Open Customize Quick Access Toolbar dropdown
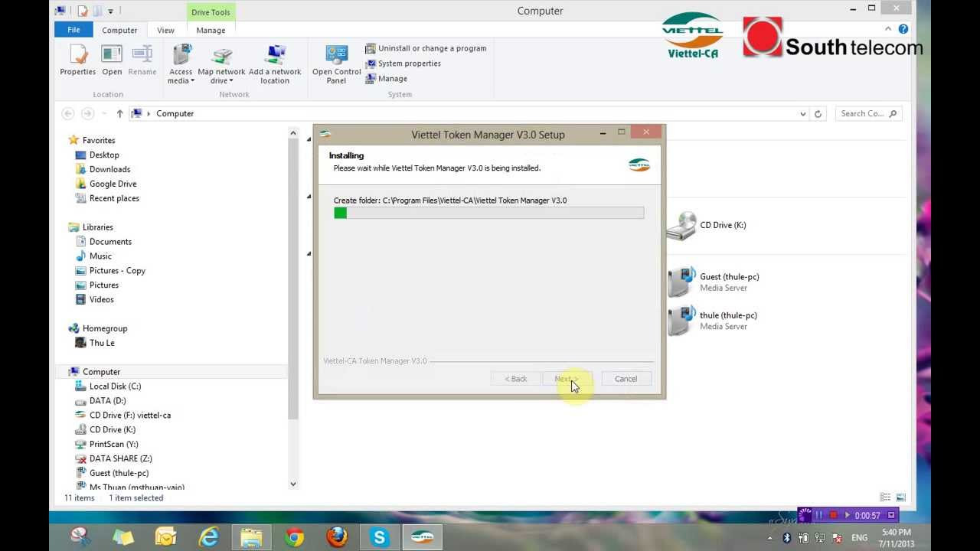The height and width of the screenshot is (551, 980). pyautogui.click(x=110, y=11)
